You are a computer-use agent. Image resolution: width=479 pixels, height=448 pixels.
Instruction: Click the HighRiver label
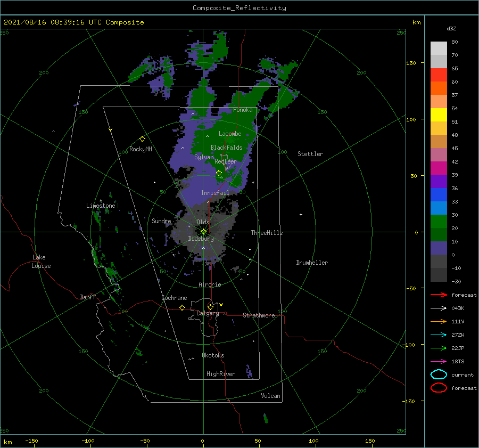coord(221,374)
